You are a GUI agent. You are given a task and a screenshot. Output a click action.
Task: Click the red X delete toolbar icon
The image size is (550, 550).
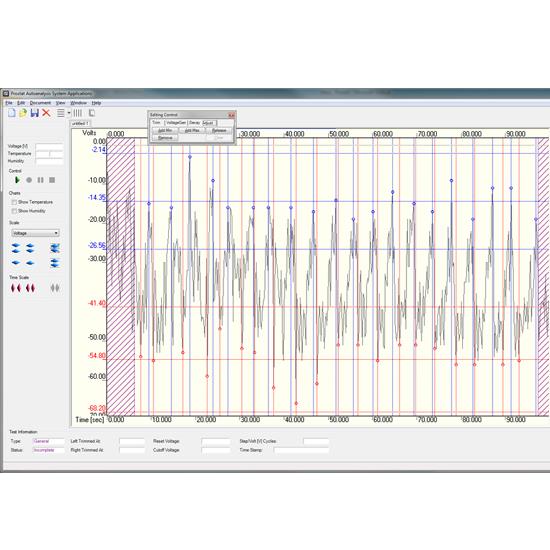46,113
